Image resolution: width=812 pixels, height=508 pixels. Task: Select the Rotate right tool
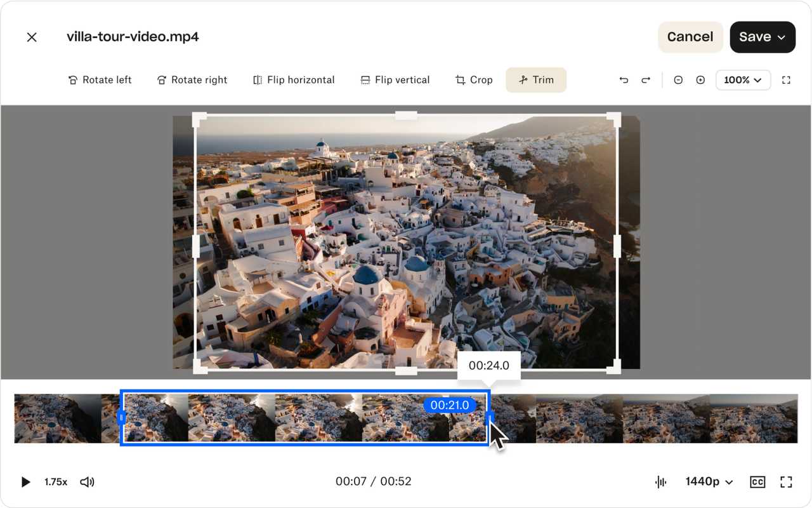click(192, 79)
